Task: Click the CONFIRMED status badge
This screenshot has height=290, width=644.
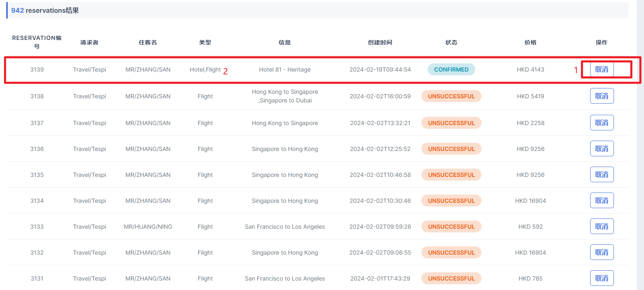Action: click(451, 70)
